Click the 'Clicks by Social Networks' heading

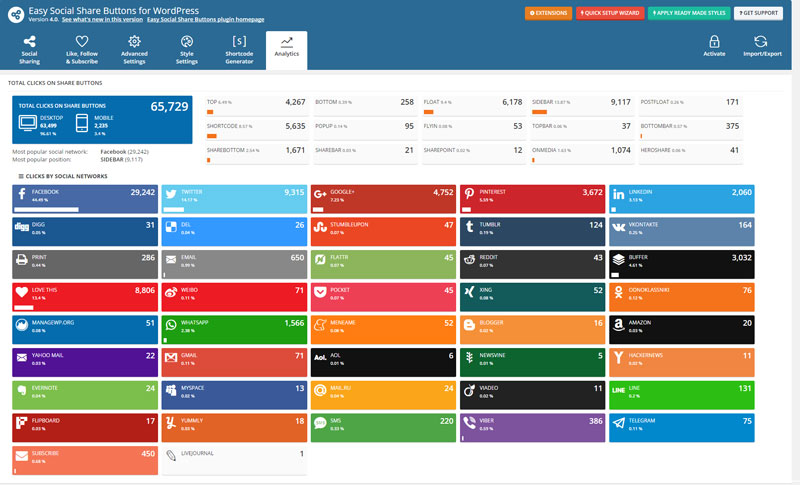click(x=66, y=176)
